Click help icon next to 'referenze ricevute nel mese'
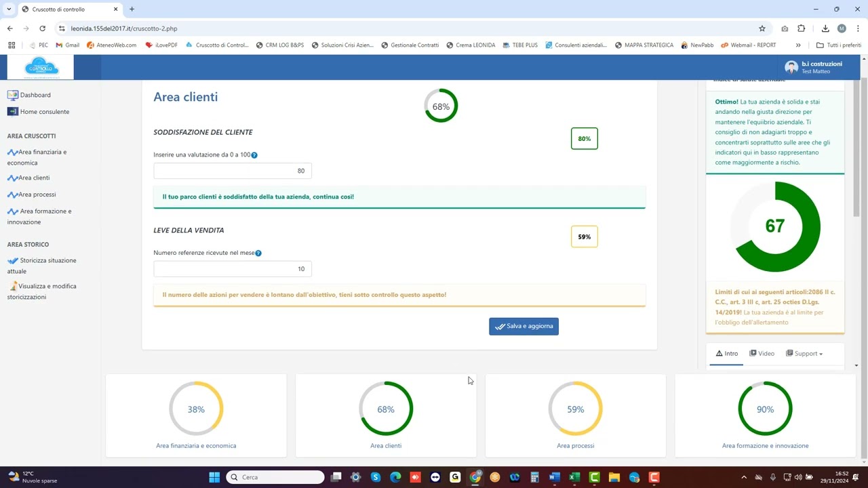The height and width of the screenshot is (488, 868). coord(258,253)
